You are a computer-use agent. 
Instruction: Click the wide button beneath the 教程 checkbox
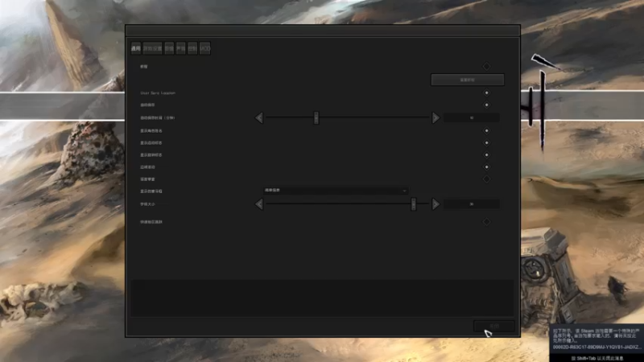(x=468, y=80)
